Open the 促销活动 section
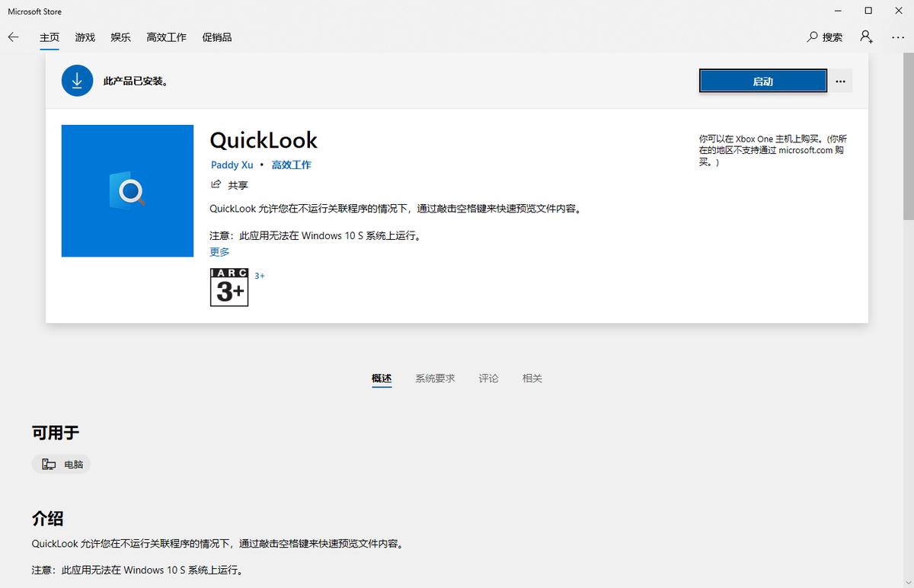 pyautogui.click(x=217, y=37)
